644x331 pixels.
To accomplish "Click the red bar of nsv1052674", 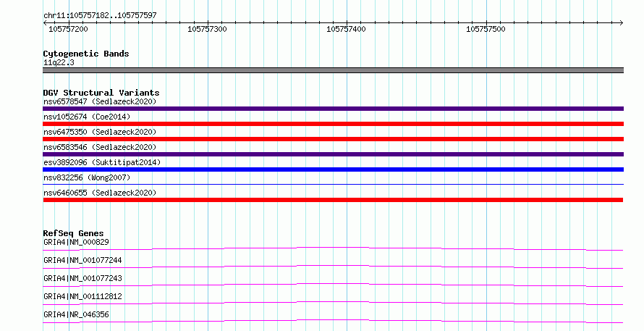I will point(333,124).
